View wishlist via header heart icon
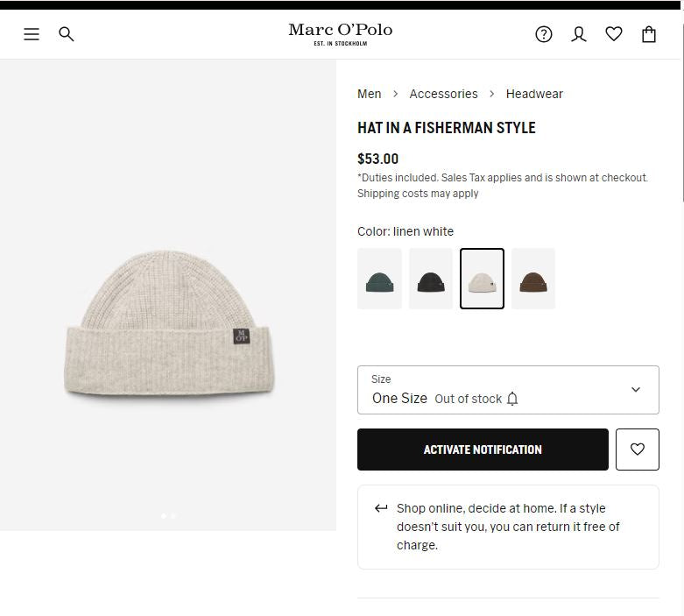Screen dimensions: 684x616 (x=614, y=34)
